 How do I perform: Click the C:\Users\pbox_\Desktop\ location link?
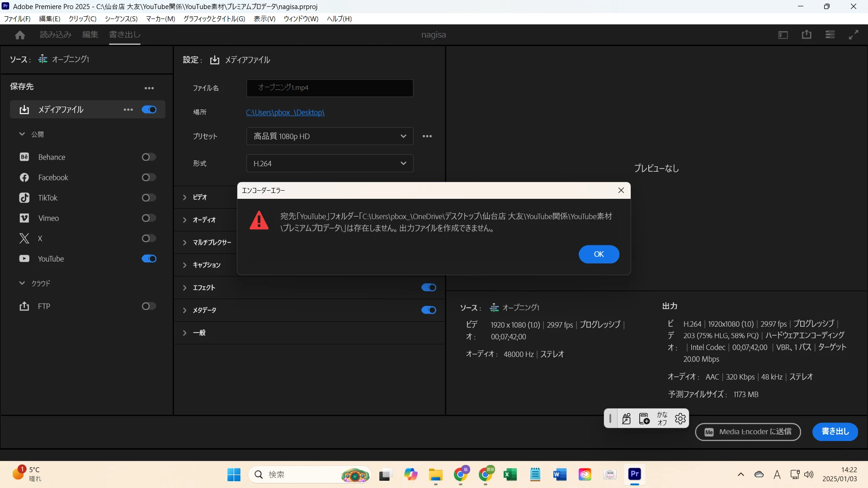(x=285, y=113)
